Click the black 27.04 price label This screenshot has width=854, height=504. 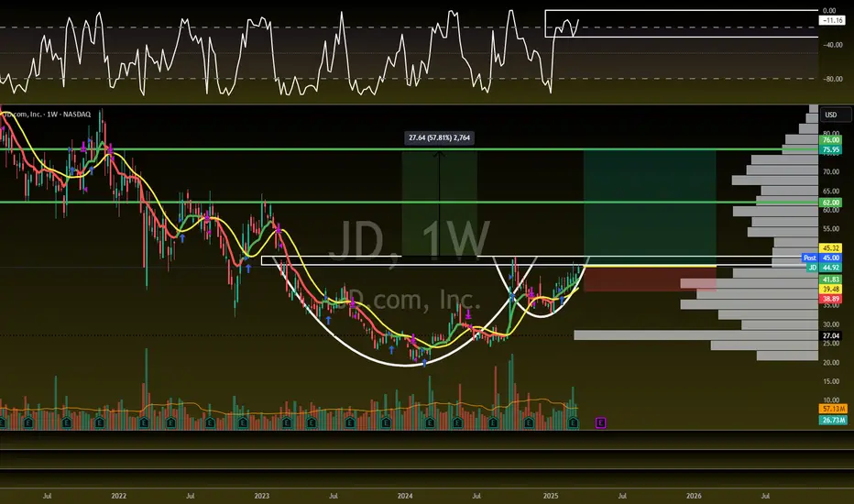coord(830,335)
